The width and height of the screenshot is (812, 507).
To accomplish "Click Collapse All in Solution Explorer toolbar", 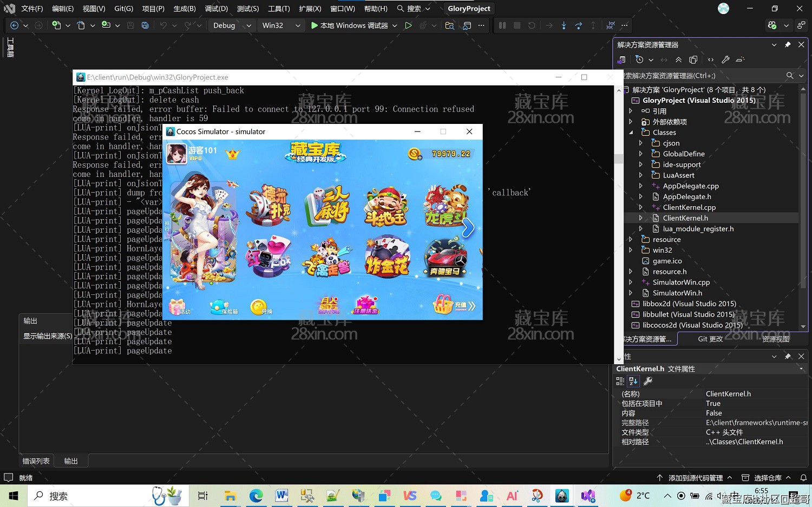I will [678, 60].
